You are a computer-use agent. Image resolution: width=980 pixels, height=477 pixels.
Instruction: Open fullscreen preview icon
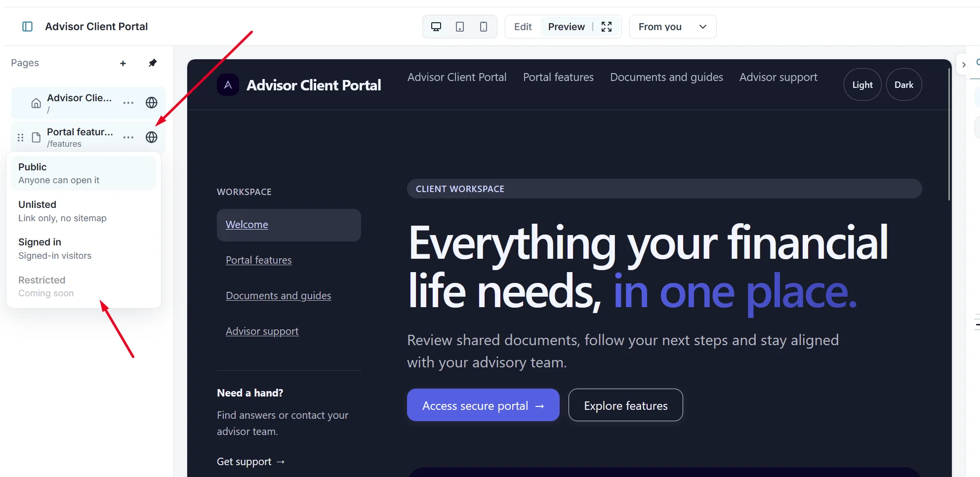click(x=607, y=27)
